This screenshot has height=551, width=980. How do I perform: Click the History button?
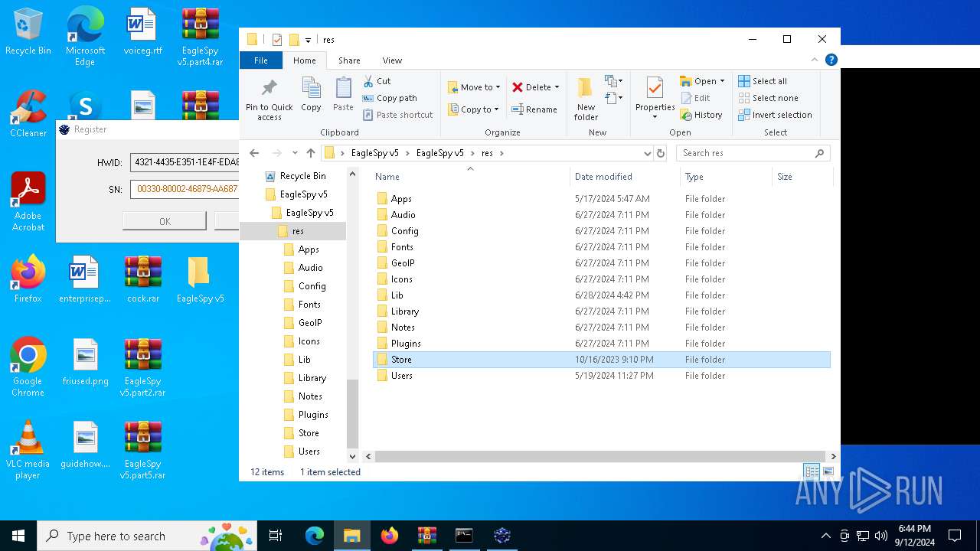(x=701, y=115)
